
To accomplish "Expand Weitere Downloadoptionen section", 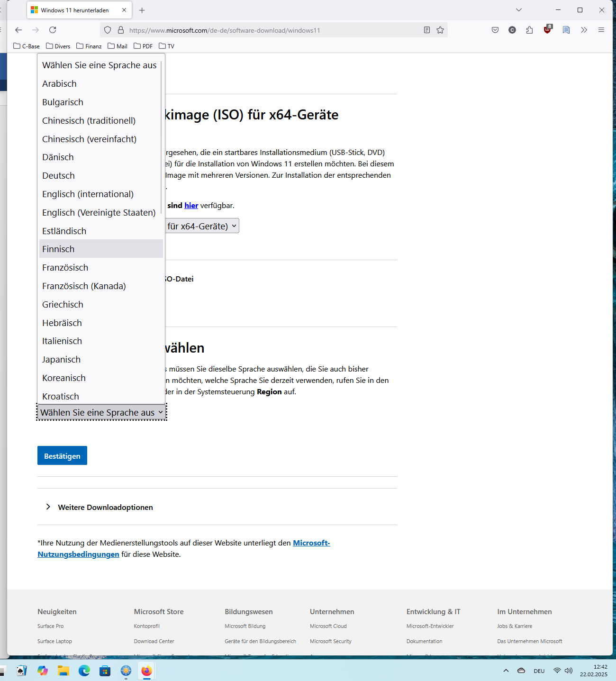I will [100, 507].
